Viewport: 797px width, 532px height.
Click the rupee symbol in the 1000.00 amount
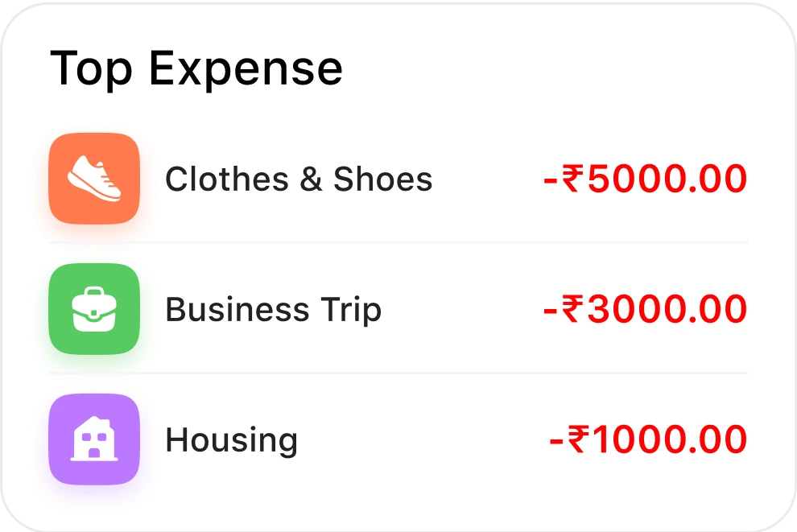click(x=579, y=439)
